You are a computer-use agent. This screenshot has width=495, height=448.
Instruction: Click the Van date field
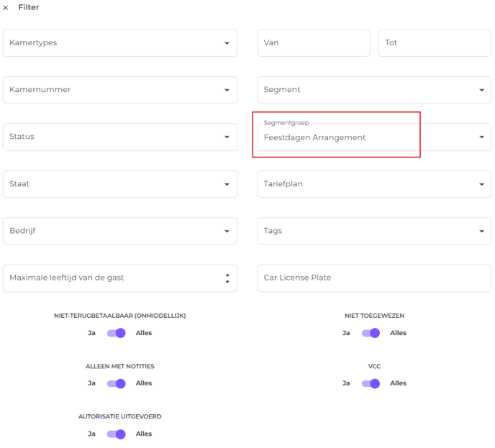coord(314,43)
